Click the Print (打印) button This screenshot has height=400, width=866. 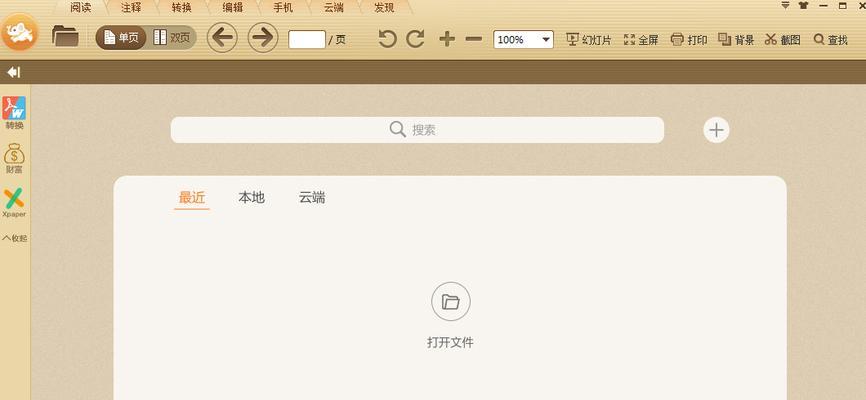[x=689, y=39]
